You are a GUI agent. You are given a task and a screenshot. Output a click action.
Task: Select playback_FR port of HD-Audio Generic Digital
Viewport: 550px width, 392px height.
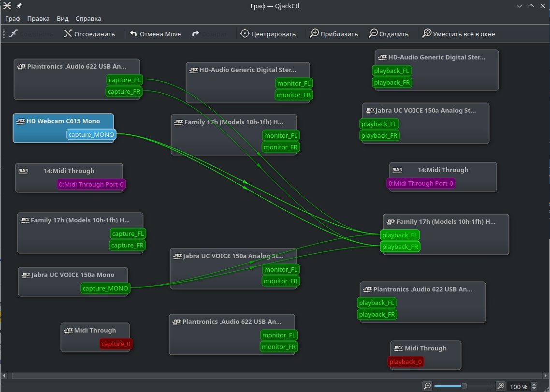click(392, 82)
